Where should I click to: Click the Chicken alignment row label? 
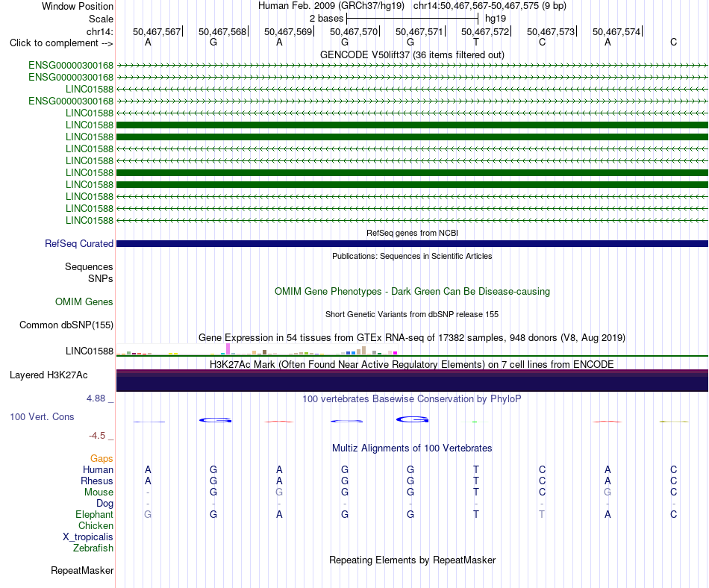(96, 525)
